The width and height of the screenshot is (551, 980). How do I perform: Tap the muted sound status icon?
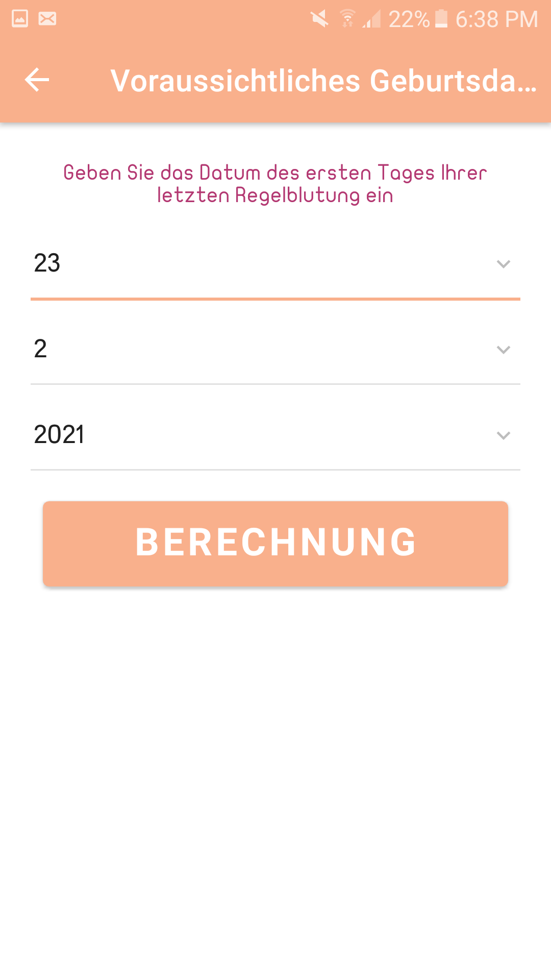click(x=320, y=19)
